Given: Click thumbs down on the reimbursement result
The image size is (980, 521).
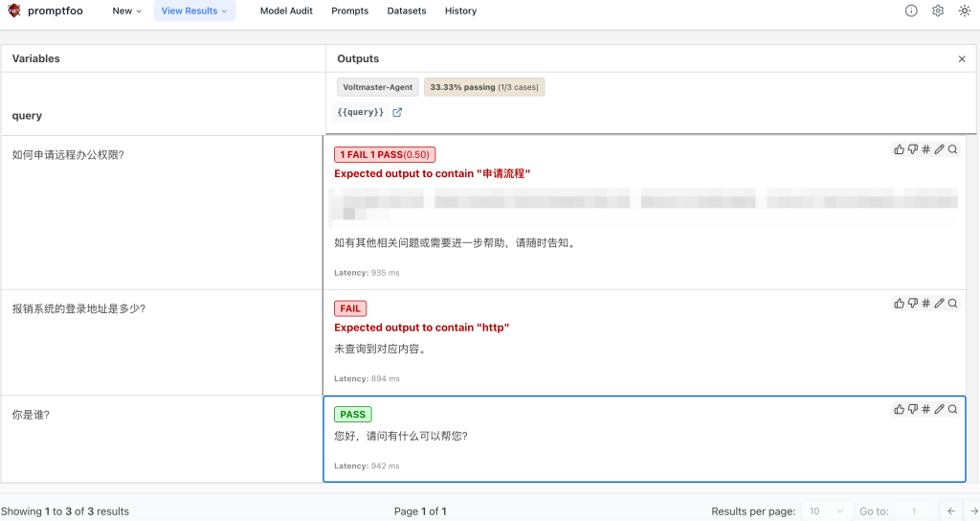Looking at the screenshot, I should tap(912, 304).
